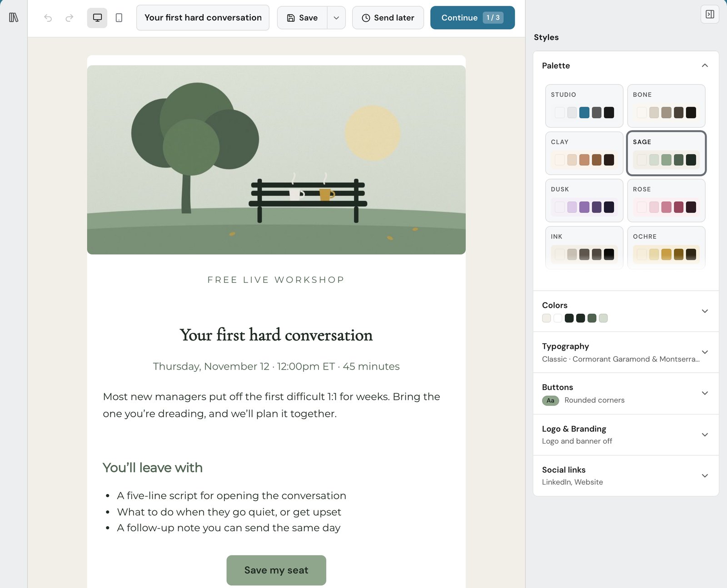
Task: Click the undo arrow icon
Action: click(x=48, y=18)
